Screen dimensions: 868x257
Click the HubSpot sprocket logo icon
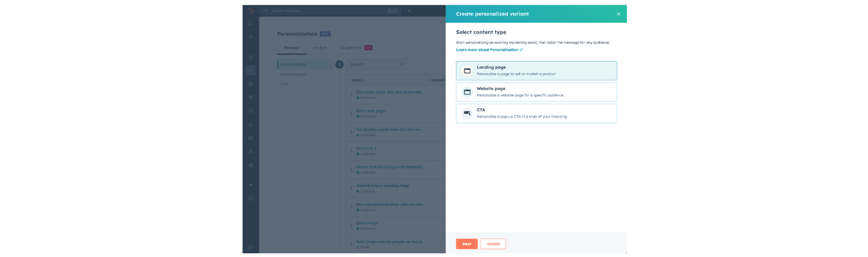pos(251,10)
